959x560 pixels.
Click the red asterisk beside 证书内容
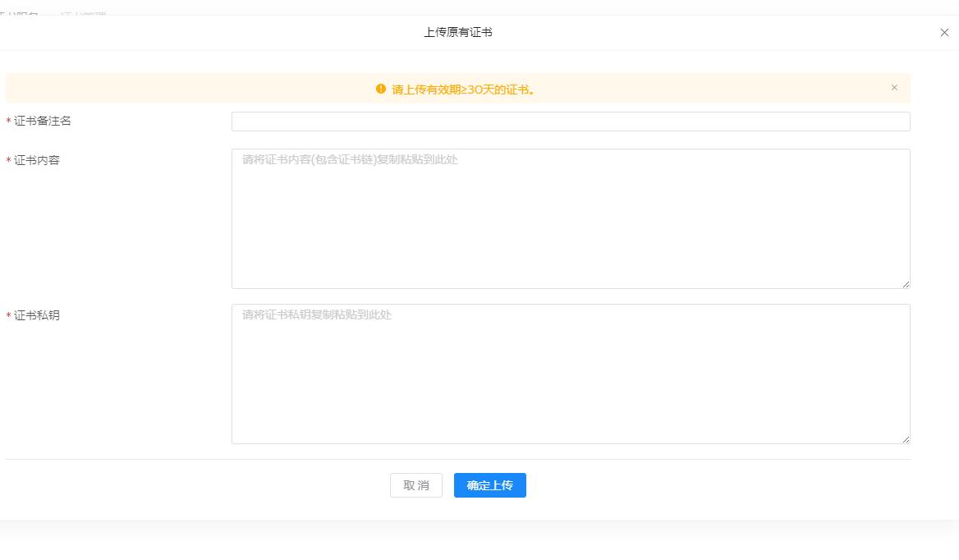(x=7, y=160)
